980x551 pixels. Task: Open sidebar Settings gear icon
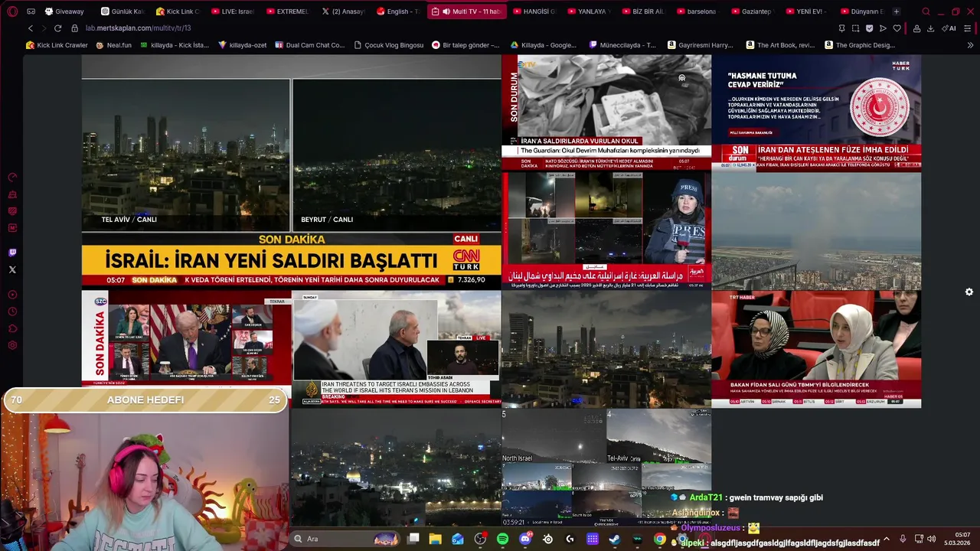[x=12, y=345]
